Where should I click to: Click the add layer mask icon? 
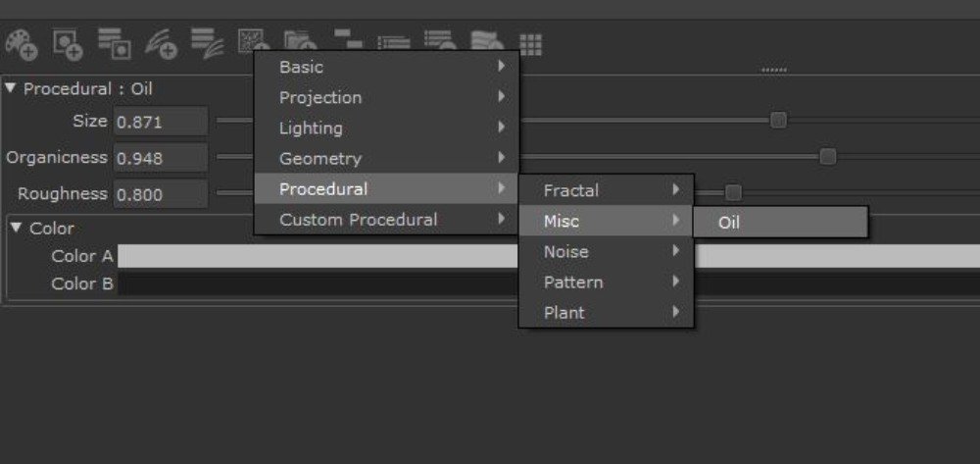point(68,44)
